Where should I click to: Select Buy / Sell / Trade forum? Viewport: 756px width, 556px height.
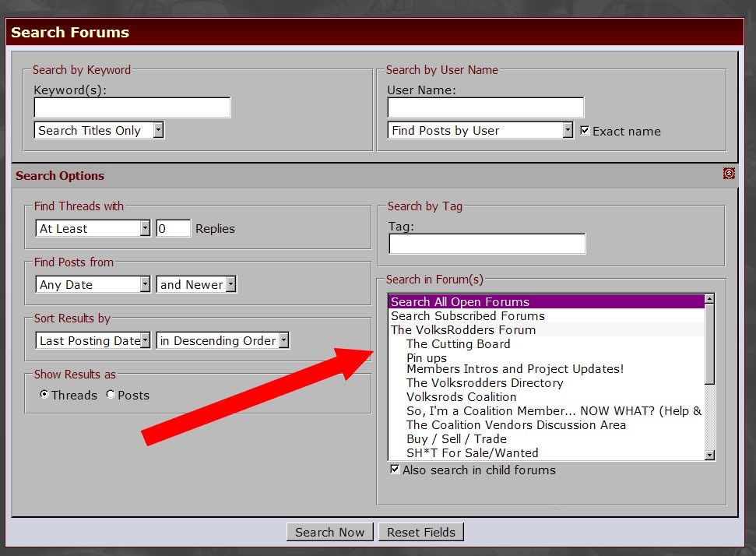547,438
